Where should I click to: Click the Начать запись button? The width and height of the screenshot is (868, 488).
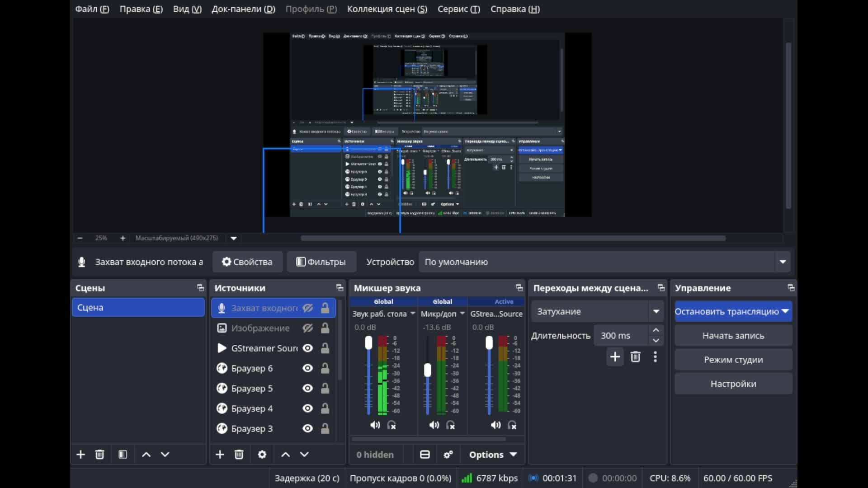click(x=733, y=336)
